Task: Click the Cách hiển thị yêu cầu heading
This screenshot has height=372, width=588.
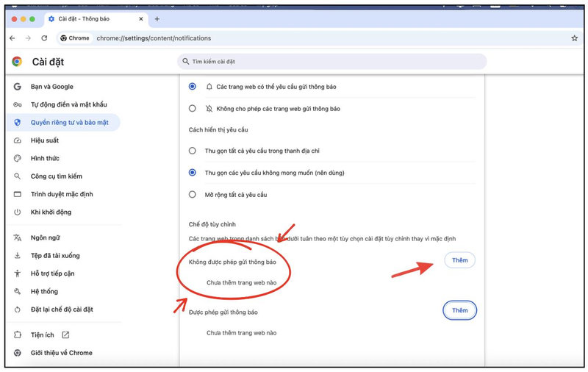Action: tap(218, 129)
